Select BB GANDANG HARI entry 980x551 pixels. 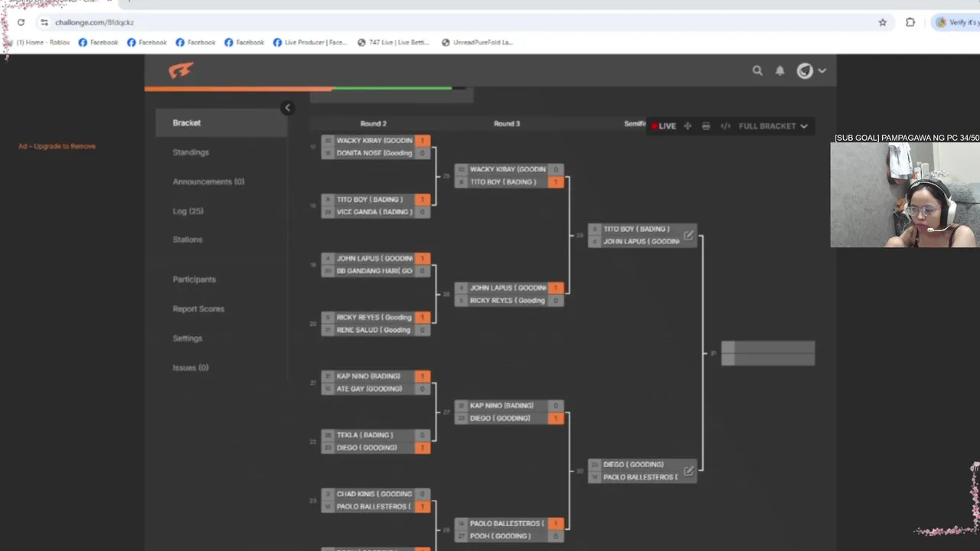click(x=375, y=271)
